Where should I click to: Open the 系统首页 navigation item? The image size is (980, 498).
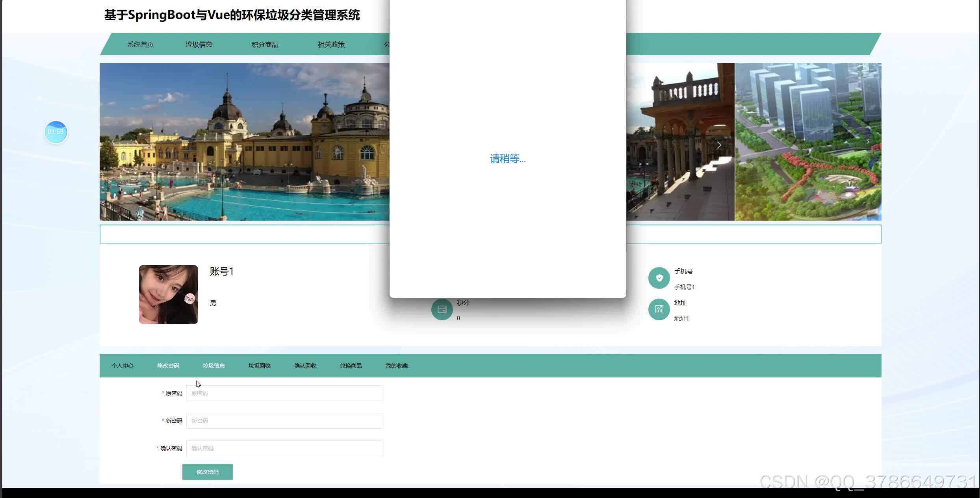pyautogui.click(x=141, y=45)
